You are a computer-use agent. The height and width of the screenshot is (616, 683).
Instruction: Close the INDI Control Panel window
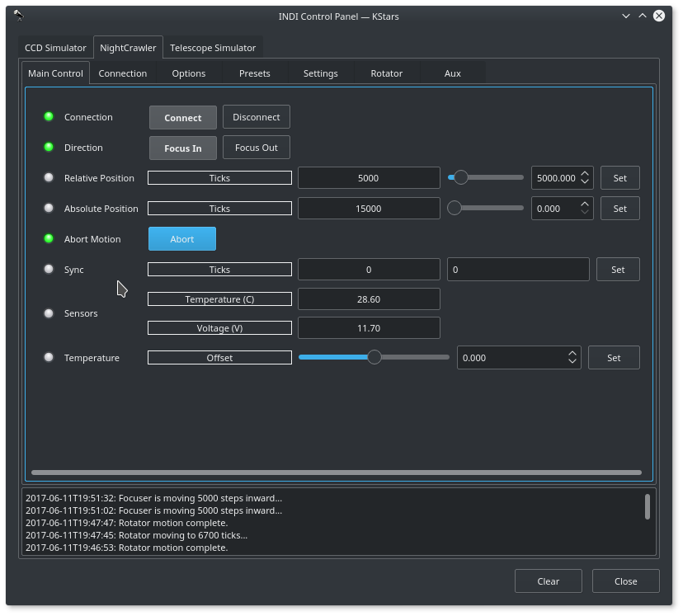659,16
